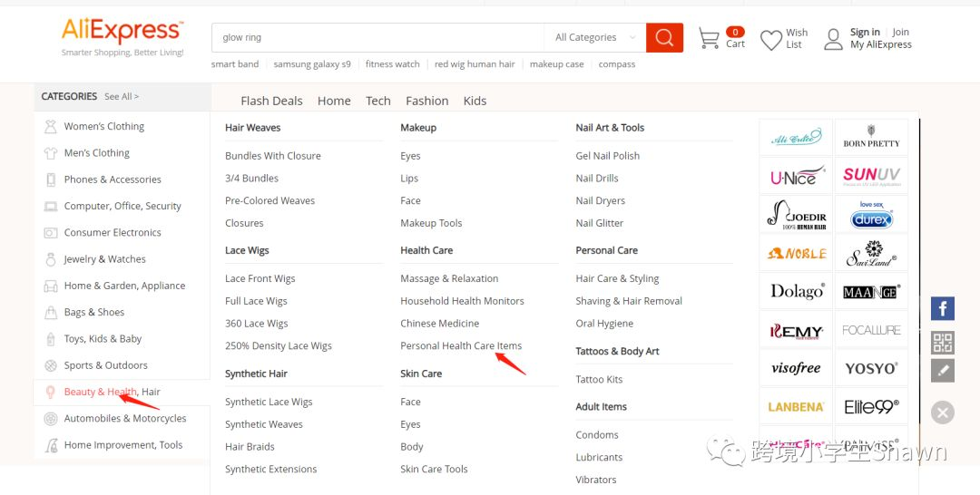The height and width of the screenshot is (495, 980).
Task: Expand See All categories
Action: coord(122,97)
